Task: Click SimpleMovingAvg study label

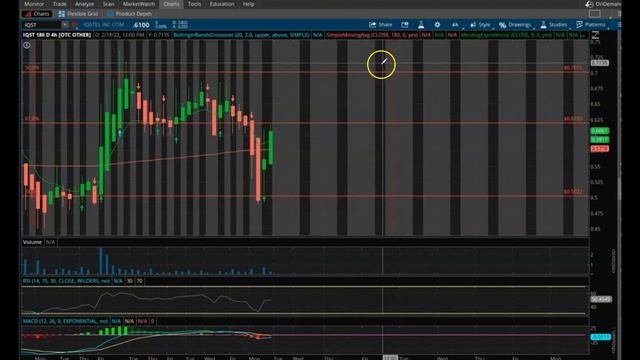Action: tap(372, 35)
